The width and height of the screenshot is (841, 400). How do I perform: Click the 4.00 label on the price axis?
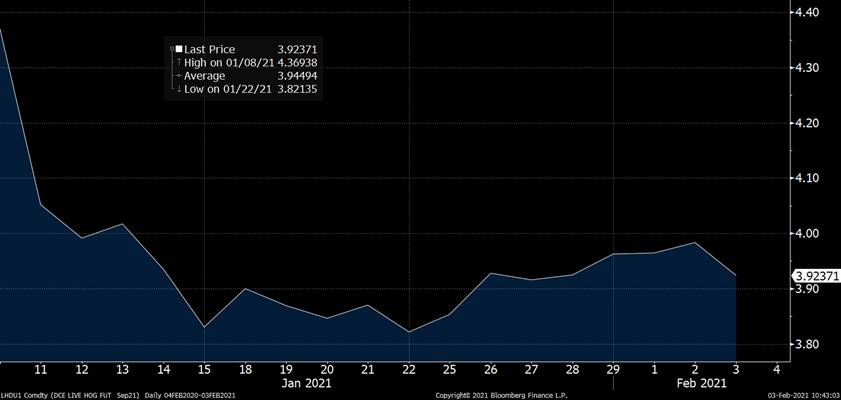(x=806, y=233)
